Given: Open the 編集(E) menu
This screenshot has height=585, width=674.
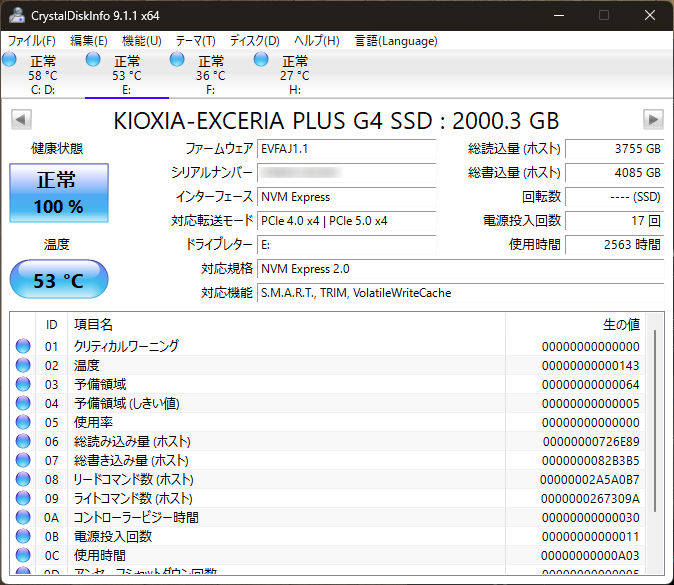Looking at the screenshot, I should point(89,41).
